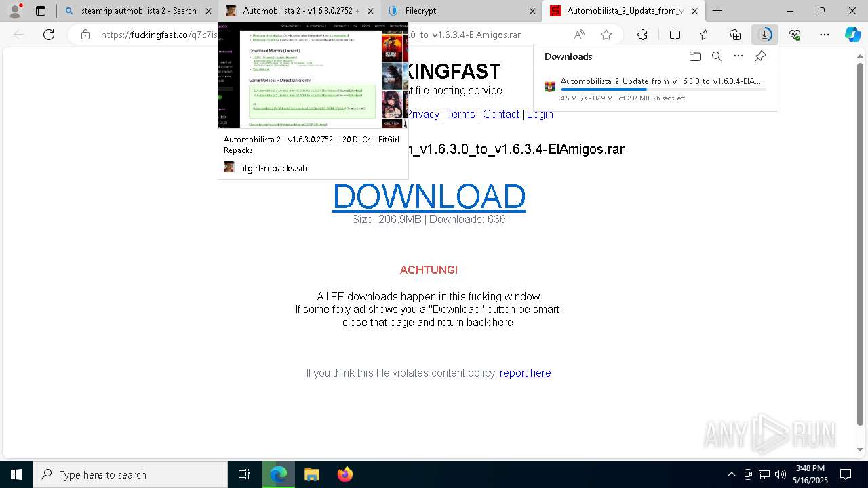This screenshot has width=868, height=488.
Task: Click the rar file icon in Downloads
Action: click(x=550, y=86)
